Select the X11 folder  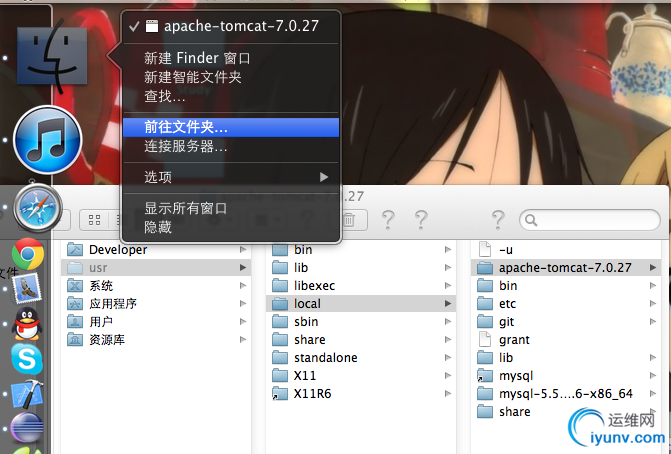pos(361,375)
